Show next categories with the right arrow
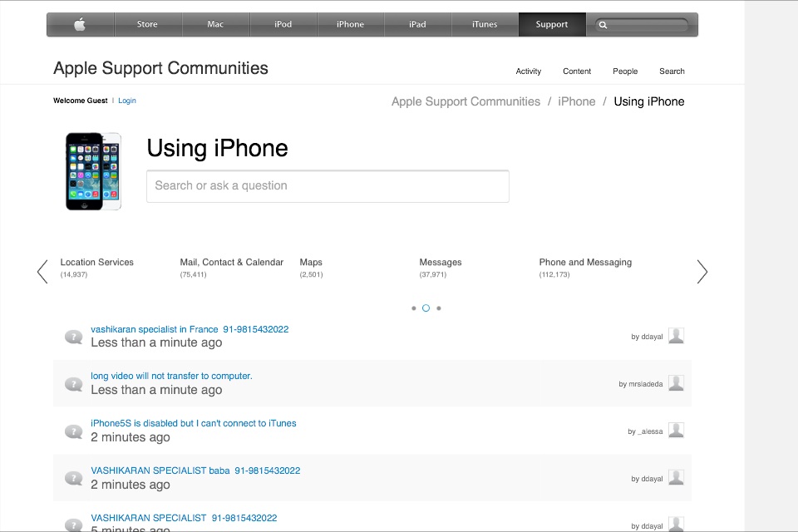The width and height of the screenshot is (798, 532). pos(702,271)
